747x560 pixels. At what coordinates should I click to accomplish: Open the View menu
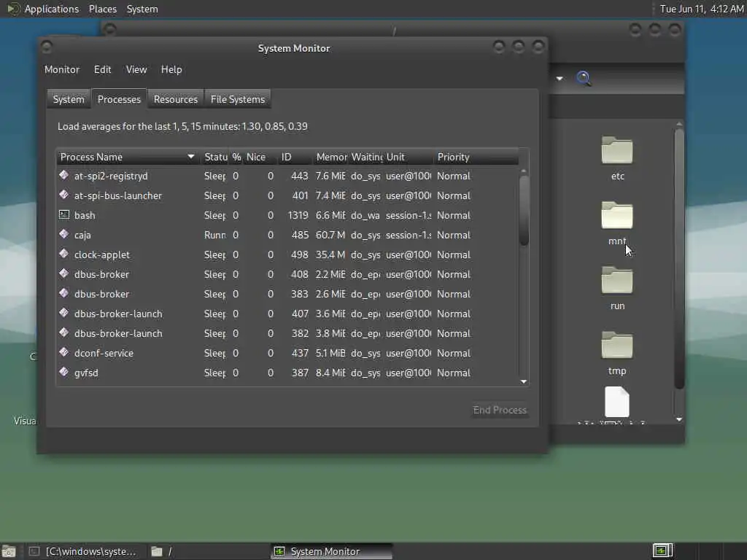coord(136,69)
